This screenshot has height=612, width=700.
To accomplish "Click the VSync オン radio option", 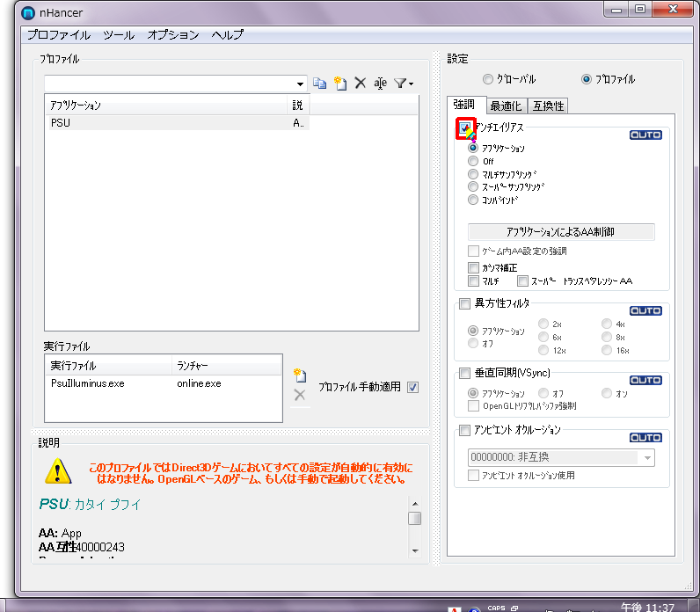I will tap(607, 393).
